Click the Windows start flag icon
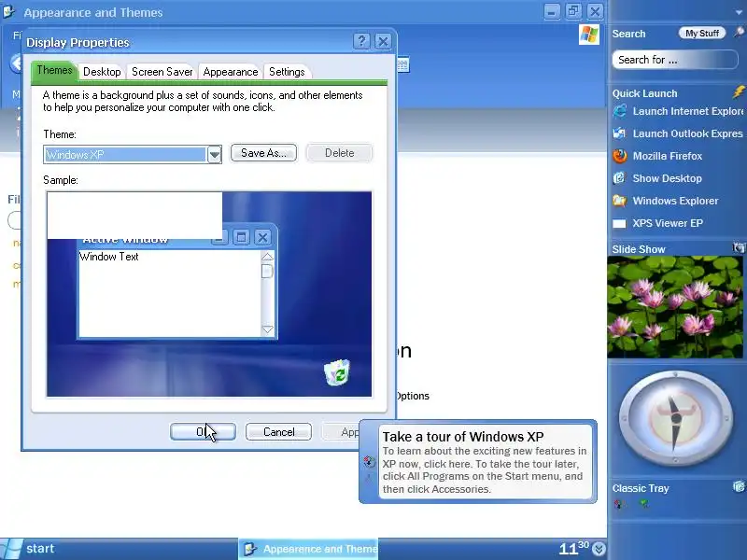Image resolution: width=747 pixels, height=560 pixels. coord(11,549)
